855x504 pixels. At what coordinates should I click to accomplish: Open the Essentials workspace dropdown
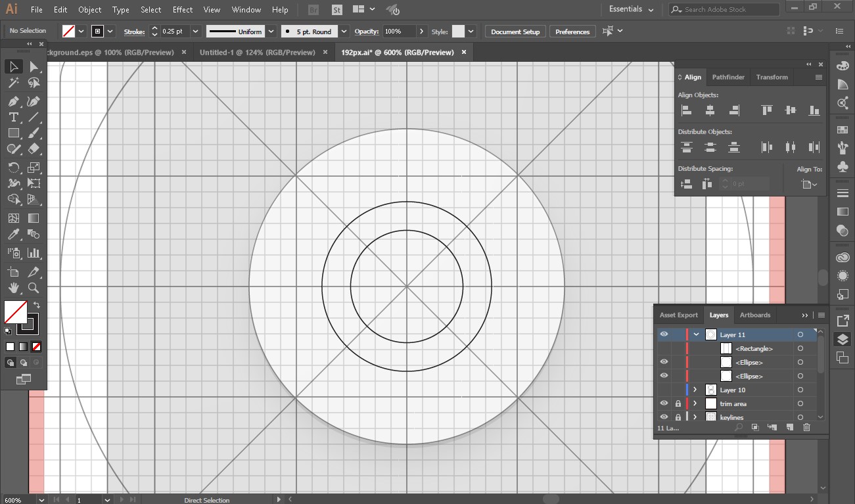coord(631,9)
